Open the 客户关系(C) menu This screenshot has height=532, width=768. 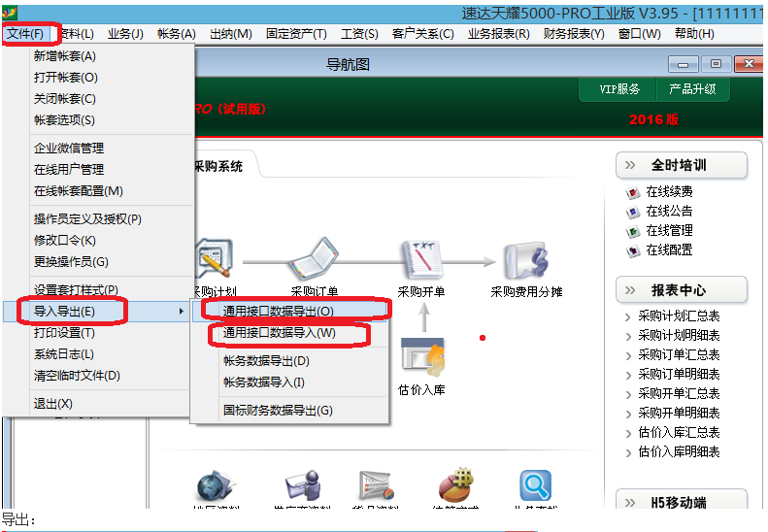click(x=422, y=34)
